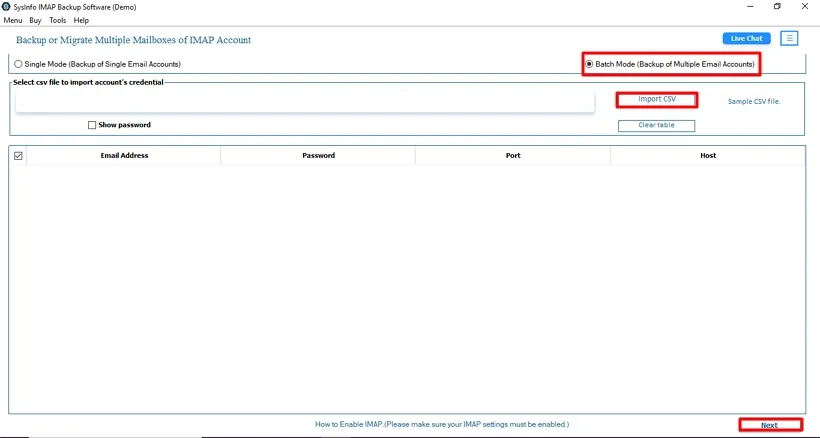820x438 pixels.
Task: Click the Password column header
Action: click(318, 155)
